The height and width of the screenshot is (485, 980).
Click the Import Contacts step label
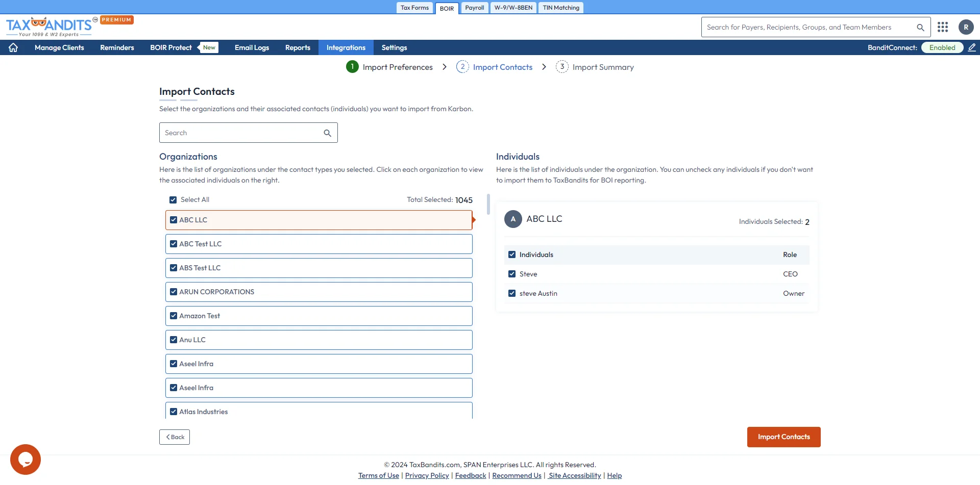pos(503,67)
